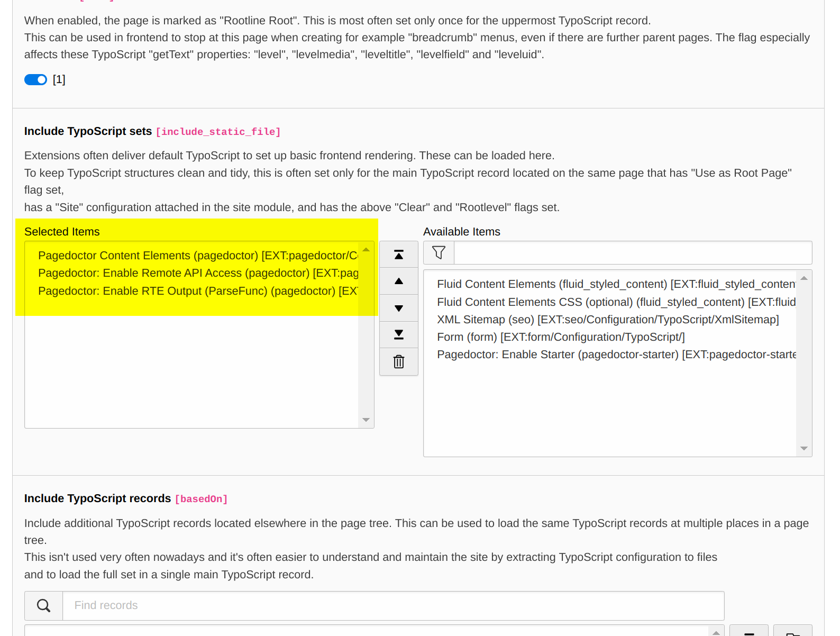
Task: Click the Include TypoScript sets heading
Action: (x=88, y=131)
